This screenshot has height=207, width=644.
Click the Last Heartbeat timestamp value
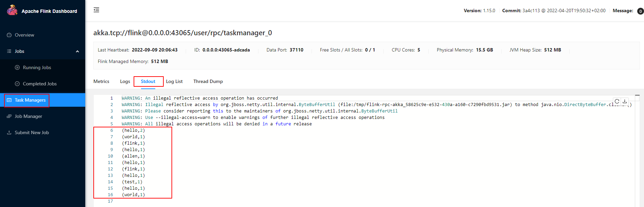coord(155,50)
